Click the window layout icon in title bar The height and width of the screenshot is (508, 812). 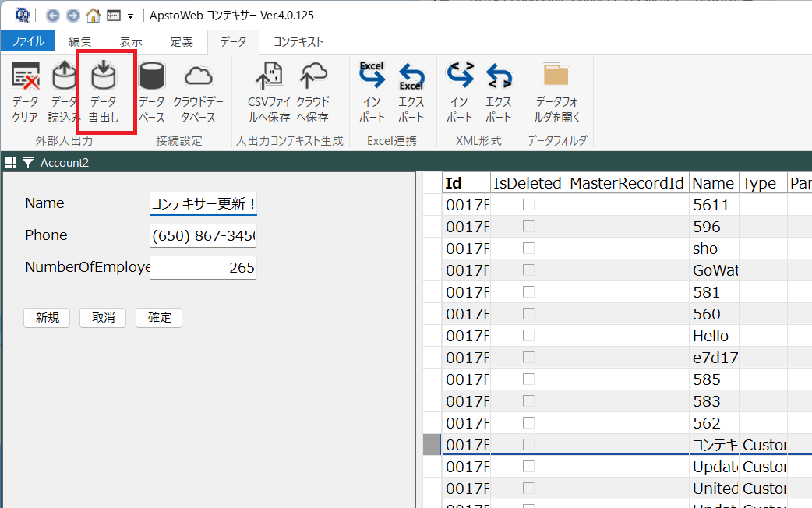[114, 16]
